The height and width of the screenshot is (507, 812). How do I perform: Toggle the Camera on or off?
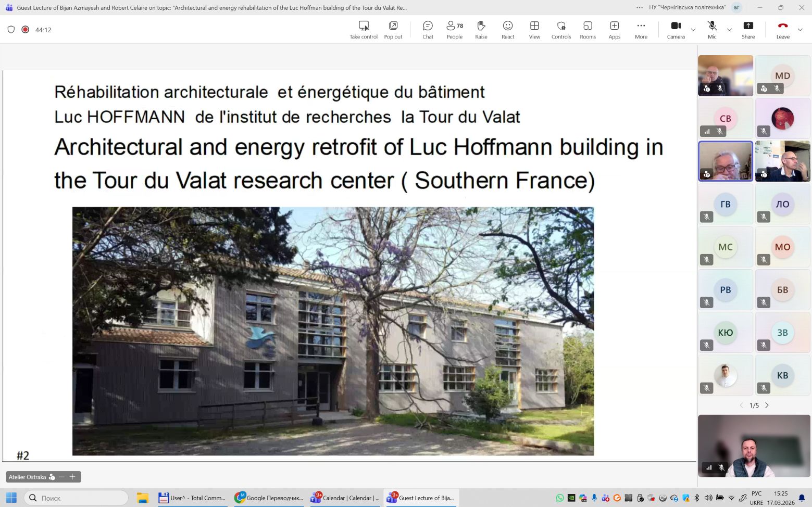point(676,30)
